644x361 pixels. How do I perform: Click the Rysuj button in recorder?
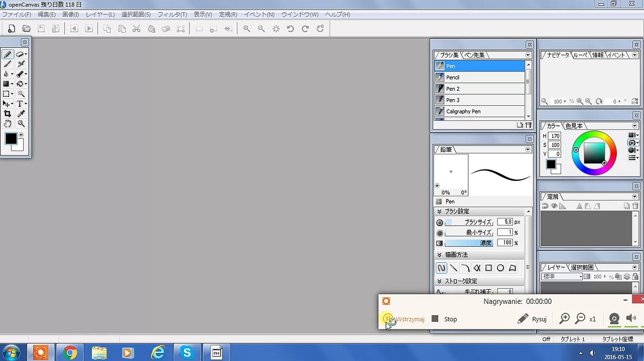point(532,319)
